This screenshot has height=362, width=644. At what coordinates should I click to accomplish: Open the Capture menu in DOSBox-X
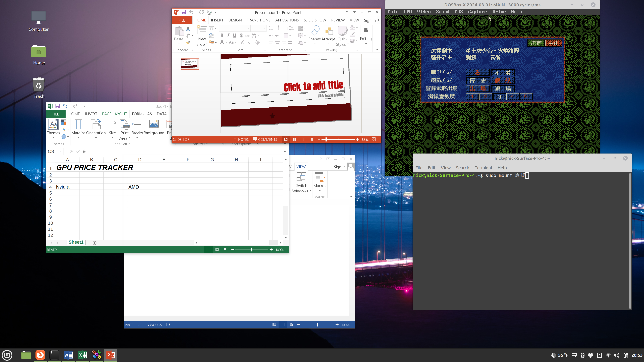[x=477, y=12]
